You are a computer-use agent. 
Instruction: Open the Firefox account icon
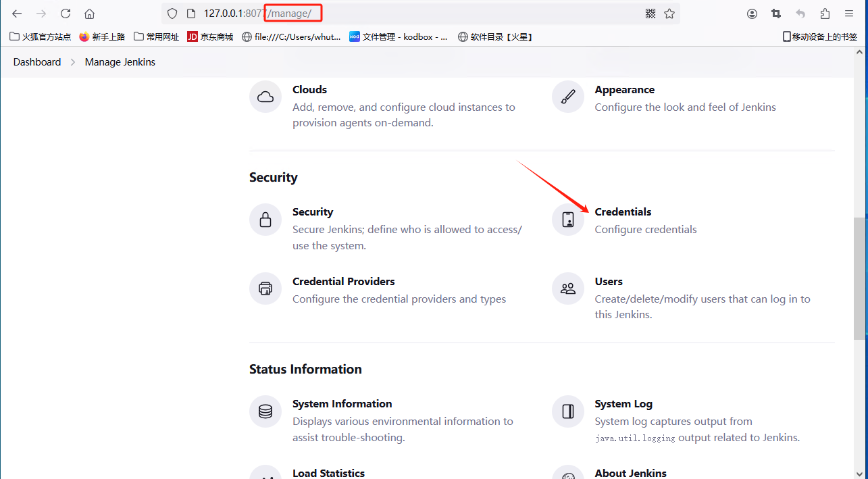click(x=752, y=14)
